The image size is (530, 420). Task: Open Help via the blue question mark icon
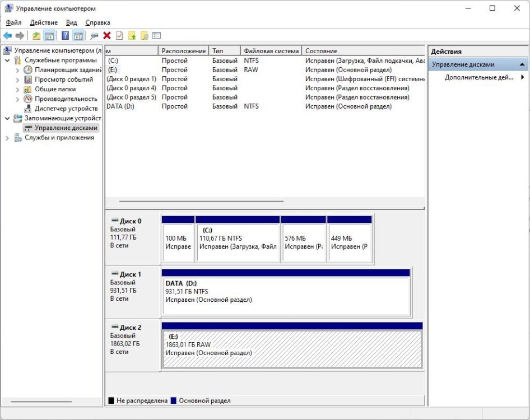(x=65, y=36)
